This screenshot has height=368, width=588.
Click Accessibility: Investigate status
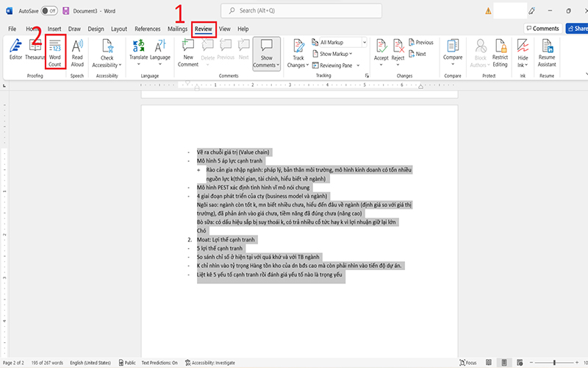210,363
